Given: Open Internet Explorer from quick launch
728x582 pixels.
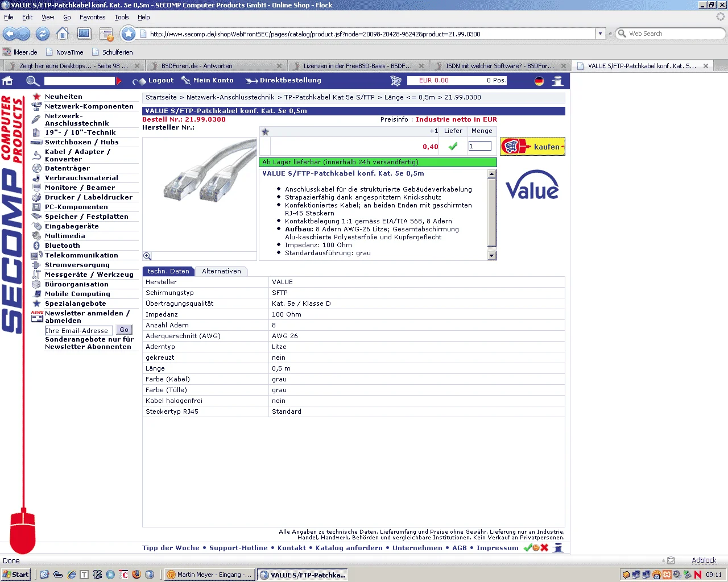Looking at the screenshot, I should pos(71,575).
